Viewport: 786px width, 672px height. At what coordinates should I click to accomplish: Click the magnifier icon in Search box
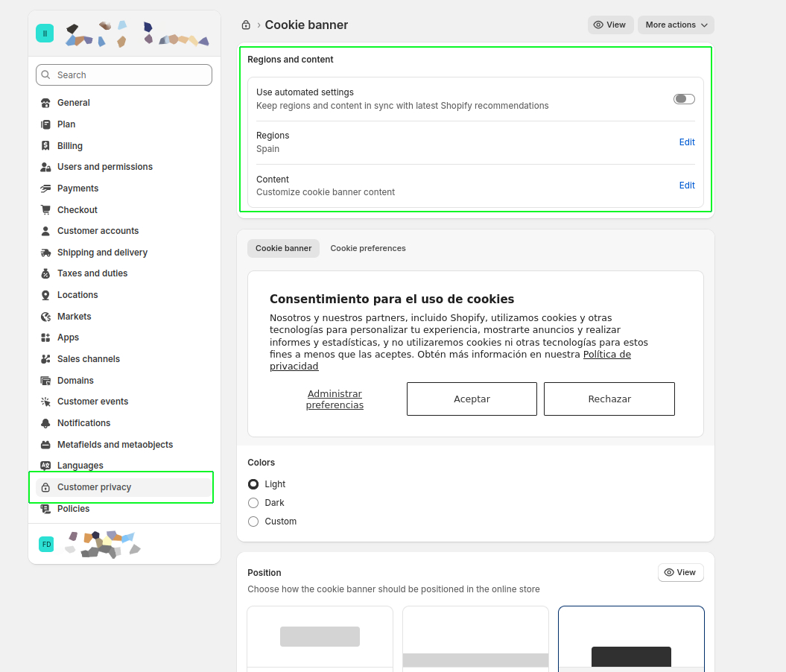pos(45,75)
